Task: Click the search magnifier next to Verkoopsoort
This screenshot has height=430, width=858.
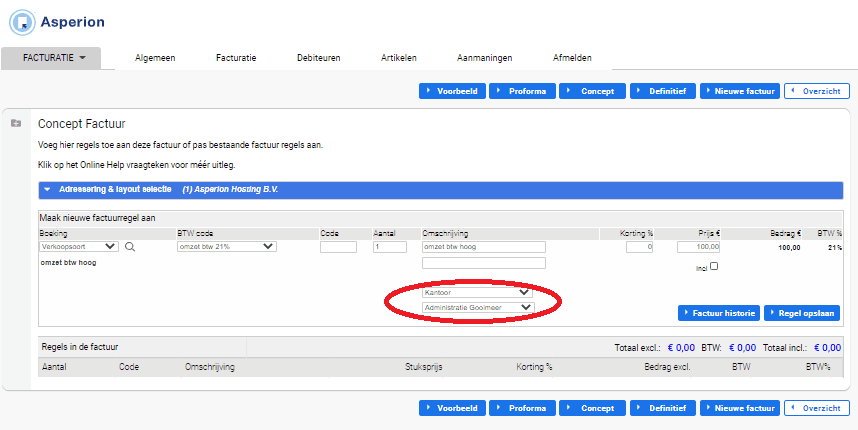Action: tap(130, 247)
